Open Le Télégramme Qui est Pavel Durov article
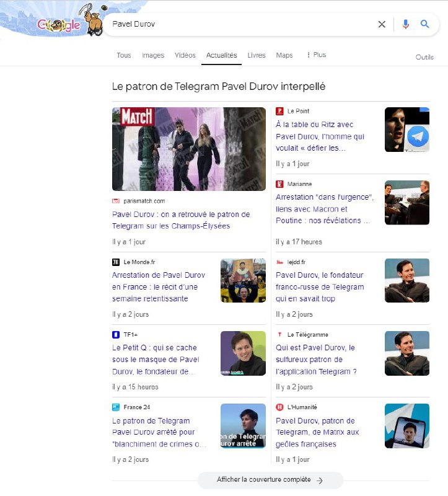448x496 pixels. (x=316, y=360)
